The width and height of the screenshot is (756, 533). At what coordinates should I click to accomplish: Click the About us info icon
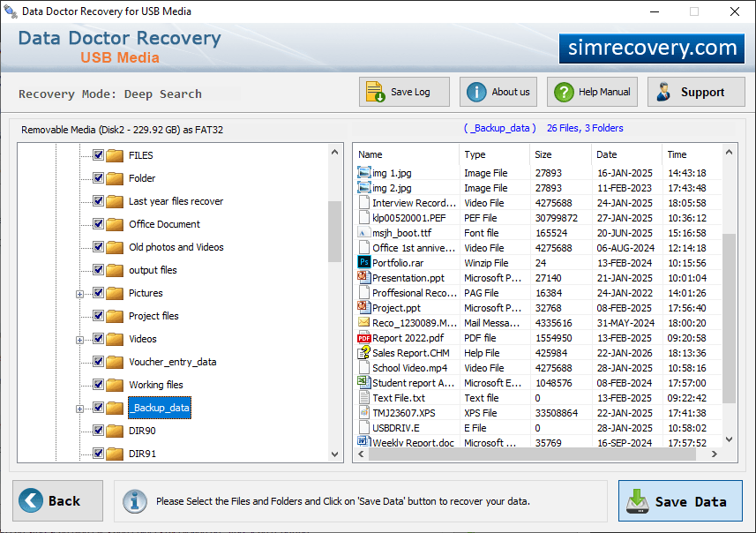[476, 92]
